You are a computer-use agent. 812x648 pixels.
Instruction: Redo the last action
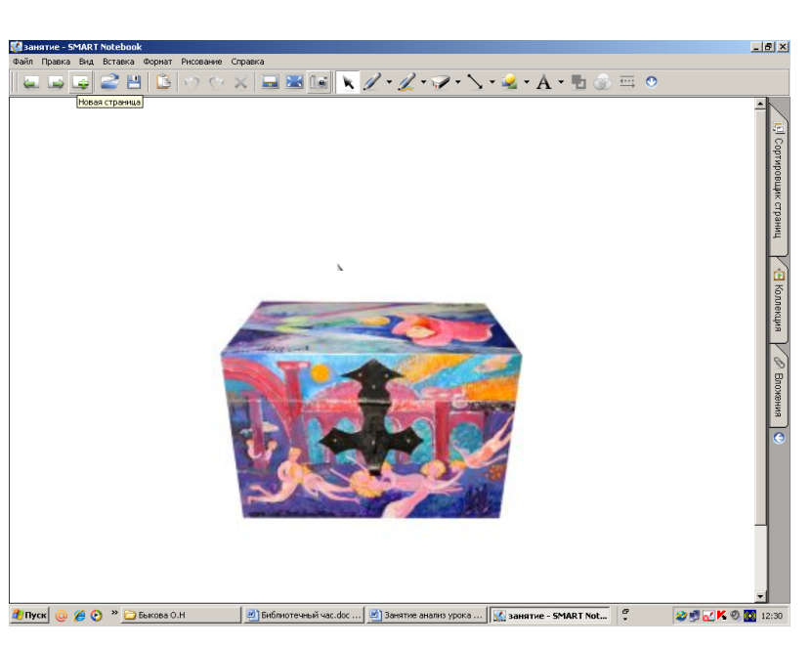coord(217,82)
